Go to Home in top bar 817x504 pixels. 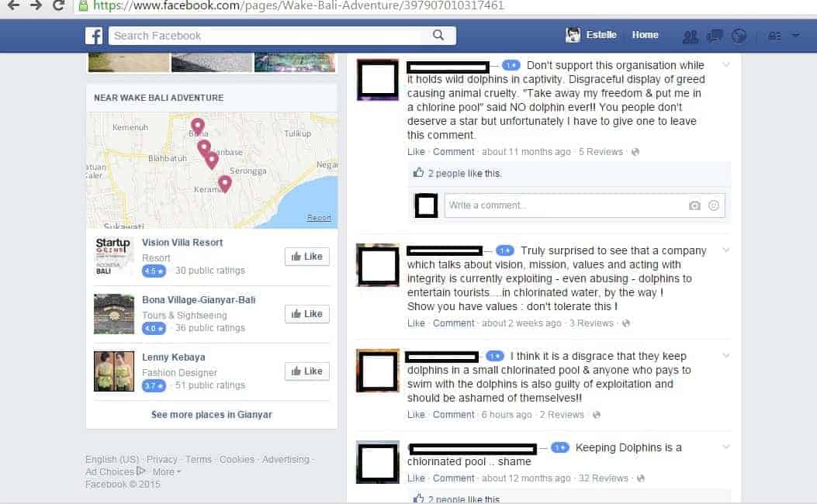pyautogui.click(x=645, y=35)
